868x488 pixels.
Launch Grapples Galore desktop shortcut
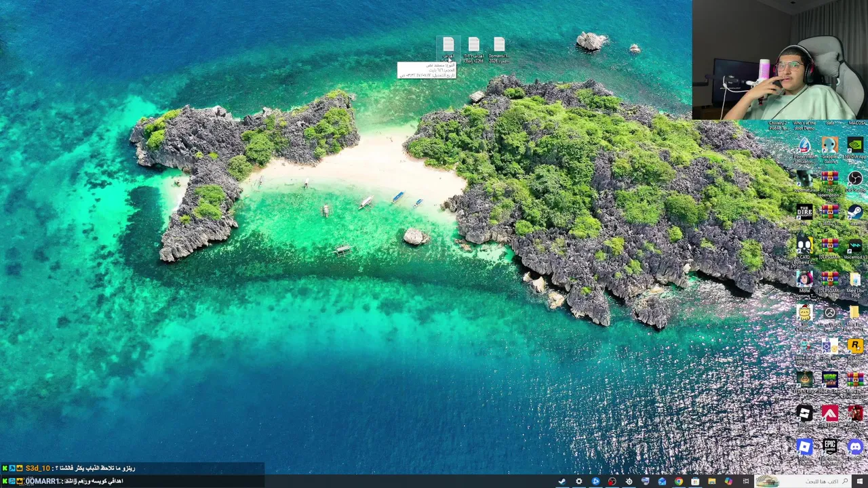click(x=830, y=146)
